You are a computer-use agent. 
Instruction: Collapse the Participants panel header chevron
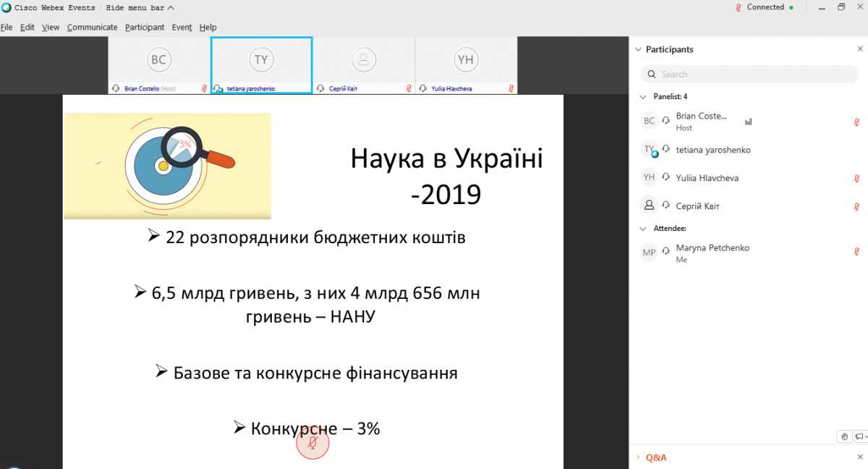[x=638, y=49]
